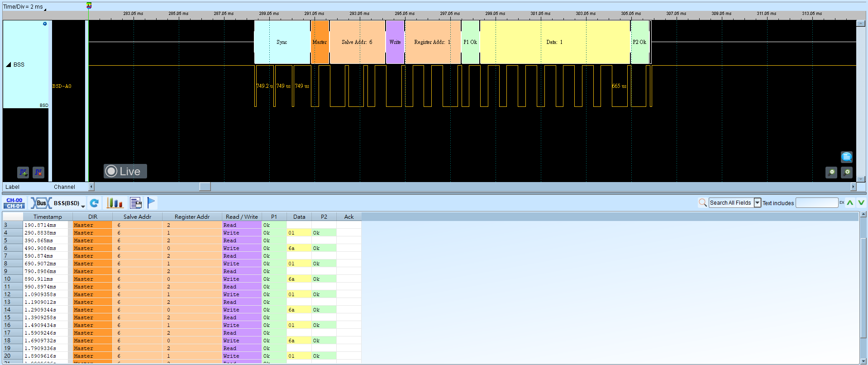Click the report table scroll up arrow
The height and width of the screenshot is (365, 868).
pos(863,214)
